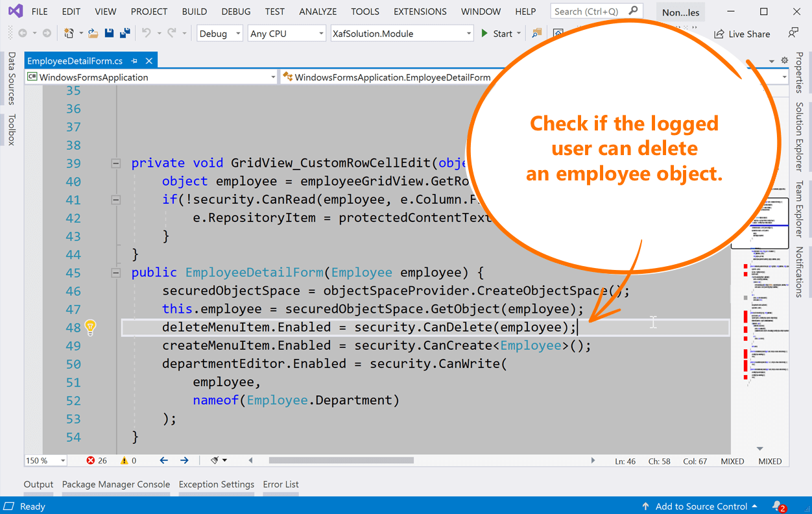Open the Quick Actions lightbulb on line 48
Viewport: 812px width, 514px height.
tap(90, 328)
